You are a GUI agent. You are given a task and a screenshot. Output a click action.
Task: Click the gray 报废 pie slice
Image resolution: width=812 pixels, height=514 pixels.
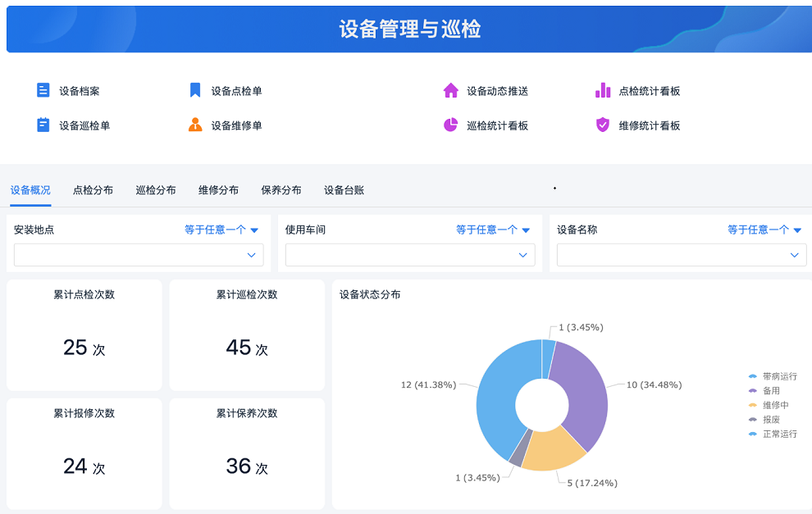[520, 448]
